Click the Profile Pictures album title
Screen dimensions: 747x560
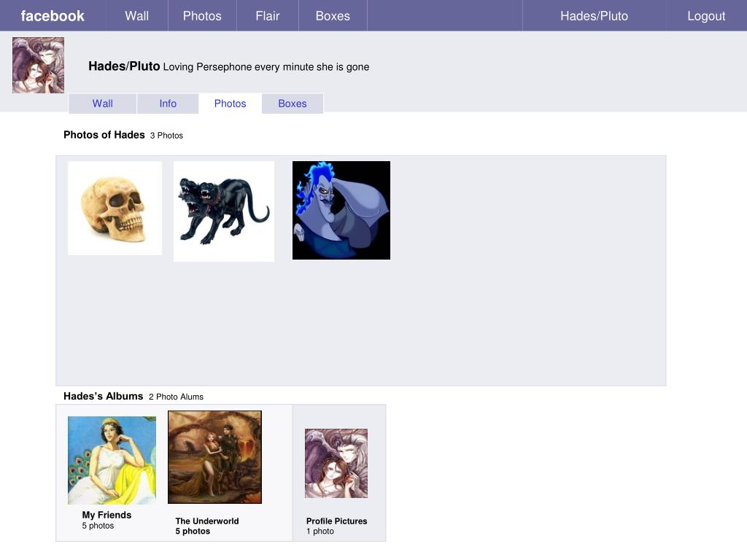coord(337,521)
